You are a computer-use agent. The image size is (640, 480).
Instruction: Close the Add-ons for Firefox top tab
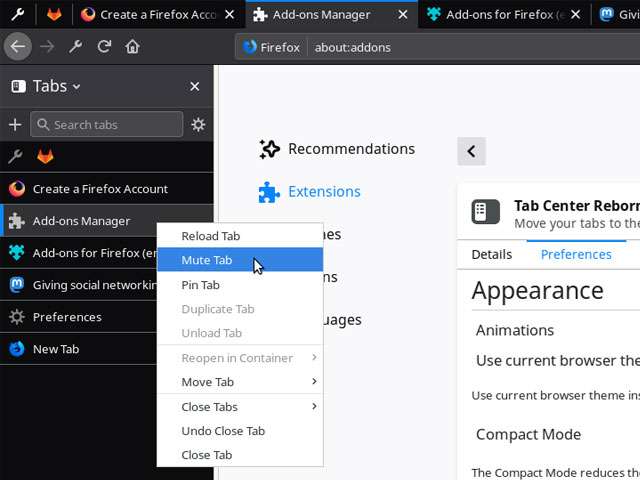[576, 15]
